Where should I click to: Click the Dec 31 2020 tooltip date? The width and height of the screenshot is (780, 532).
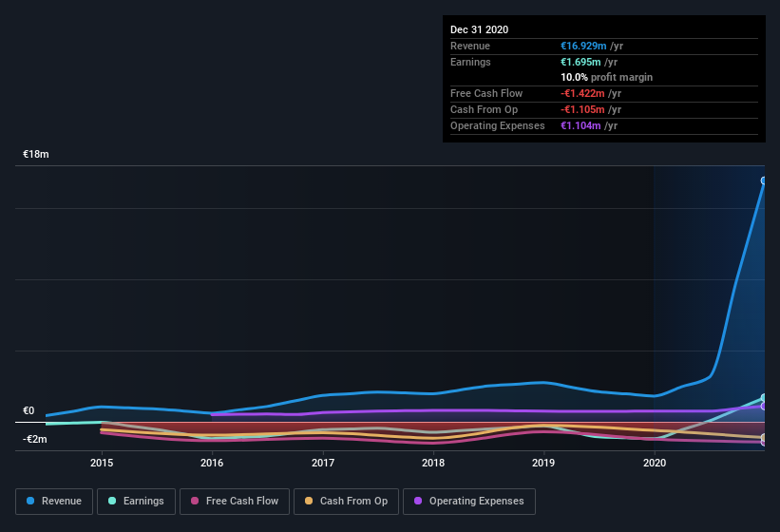[479, 29]
